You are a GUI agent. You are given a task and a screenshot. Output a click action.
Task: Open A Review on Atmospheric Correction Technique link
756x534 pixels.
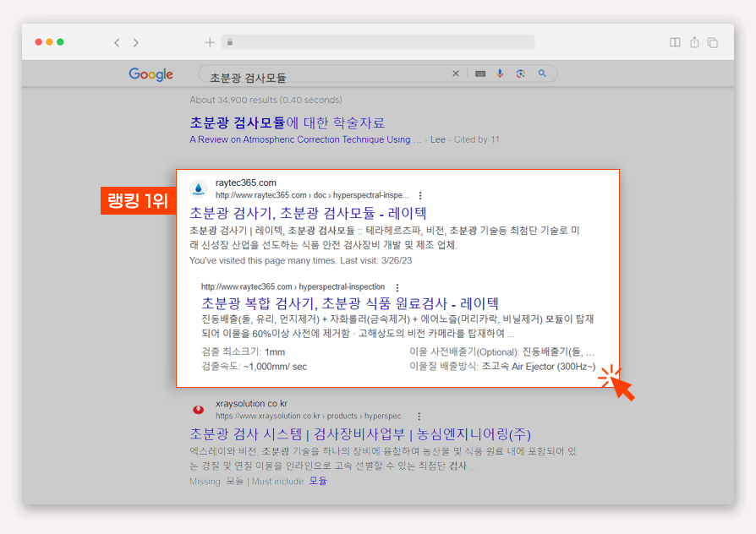[305, 139]
